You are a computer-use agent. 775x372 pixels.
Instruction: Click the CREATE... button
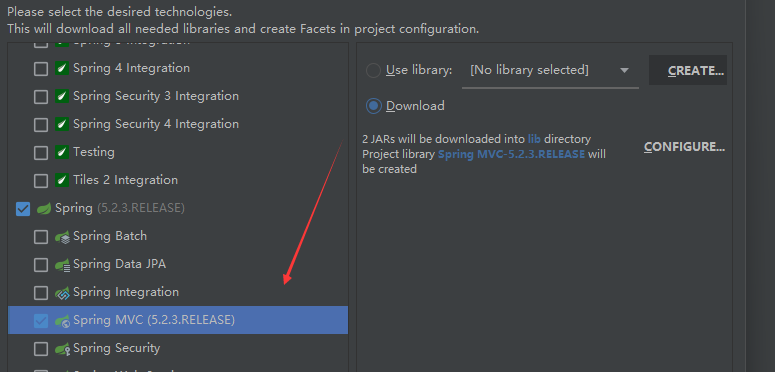click(x=688, y=70)
